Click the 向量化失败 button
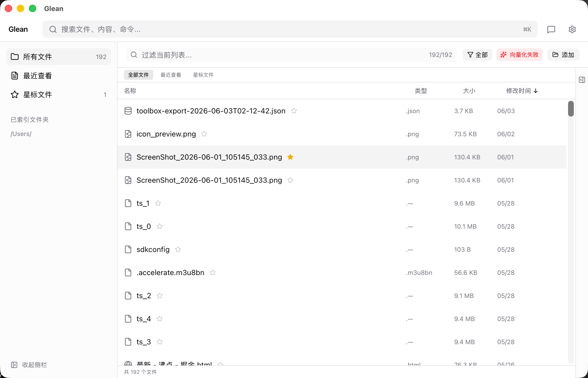This screenshot has width=588, height=378. point(519,55)
